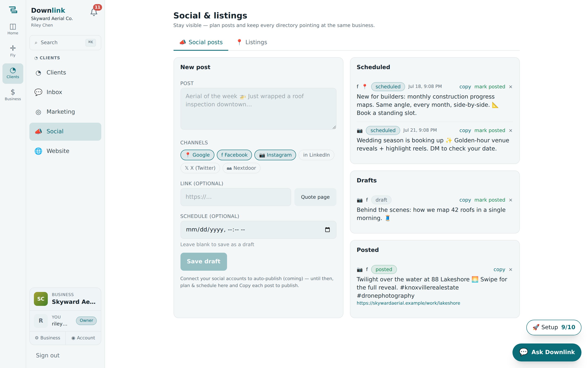This screenshot has width=588, height=368.
Task: Click the SC business avatar
Action: pyautogui.click(x=41, y=299)
